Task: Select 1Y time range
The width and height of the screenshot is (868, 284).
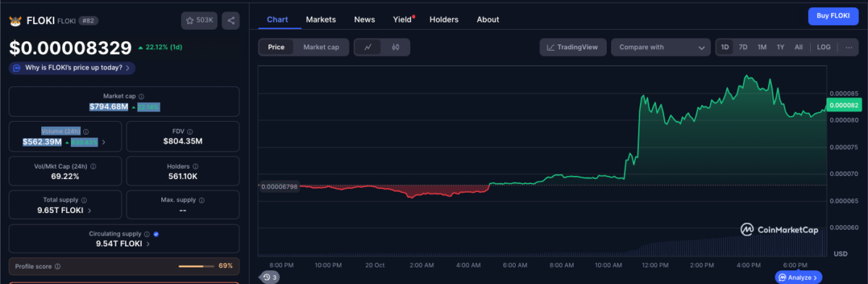Action: pos(780,47)
